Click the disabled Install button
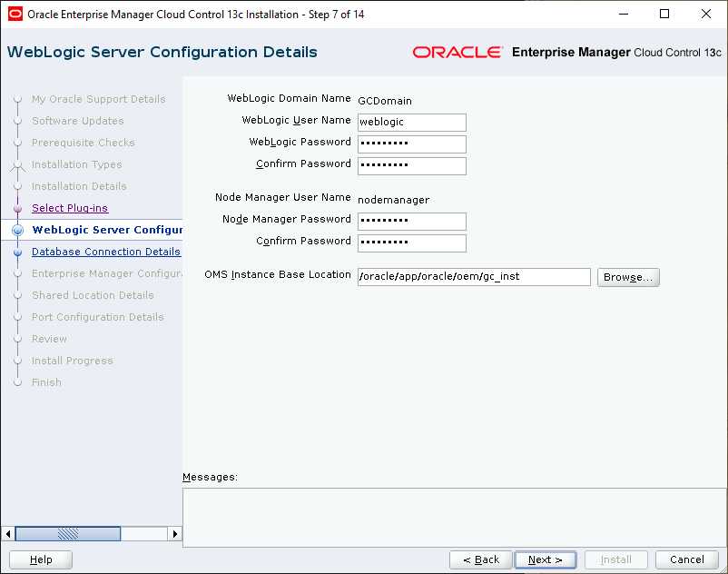This screenshot has height=574, width=728. (x=616, y=559)
